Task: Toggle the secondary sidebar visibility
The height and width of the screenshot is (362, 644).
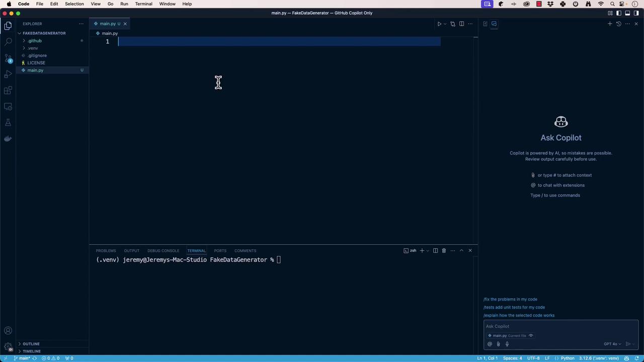Action: (636, 13)
